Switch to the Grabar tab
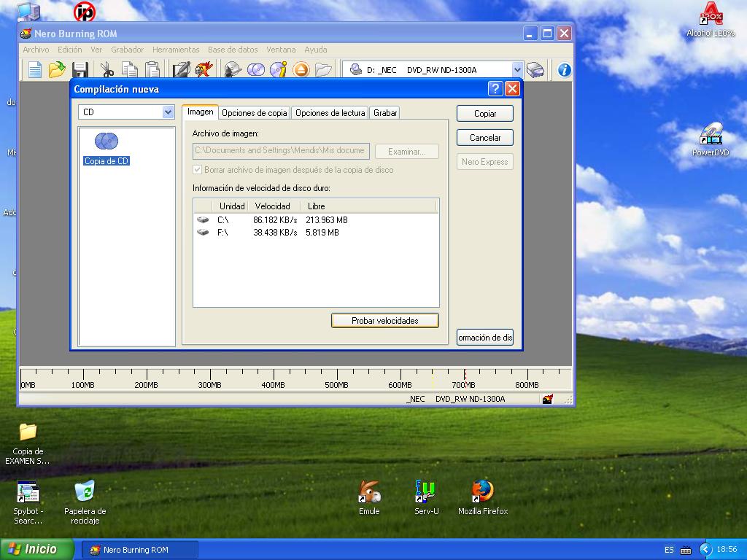747x560 pixels. point(385,113)
